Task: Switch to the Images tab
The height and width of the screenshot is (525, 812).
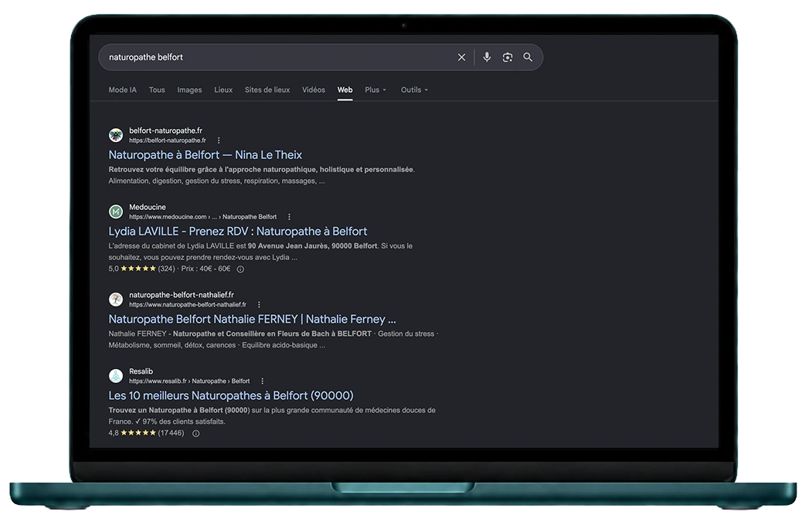Action: (x=189, y=90)
